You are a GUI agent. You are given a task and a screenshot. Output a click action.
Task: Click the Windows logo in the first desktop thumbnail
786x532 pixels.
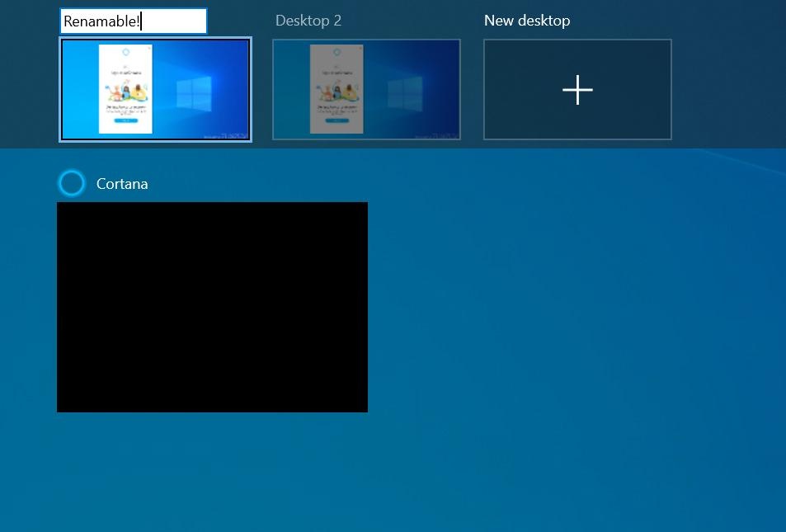(194, 94)
